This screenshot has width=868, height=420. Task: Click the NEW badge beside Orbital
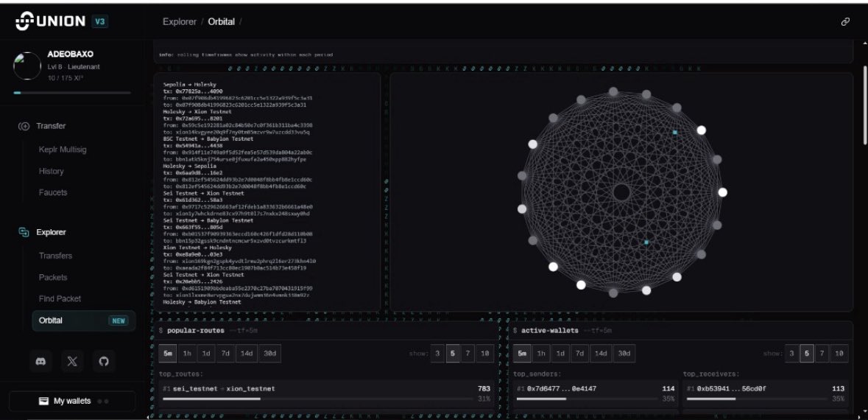tap(119, 321)
